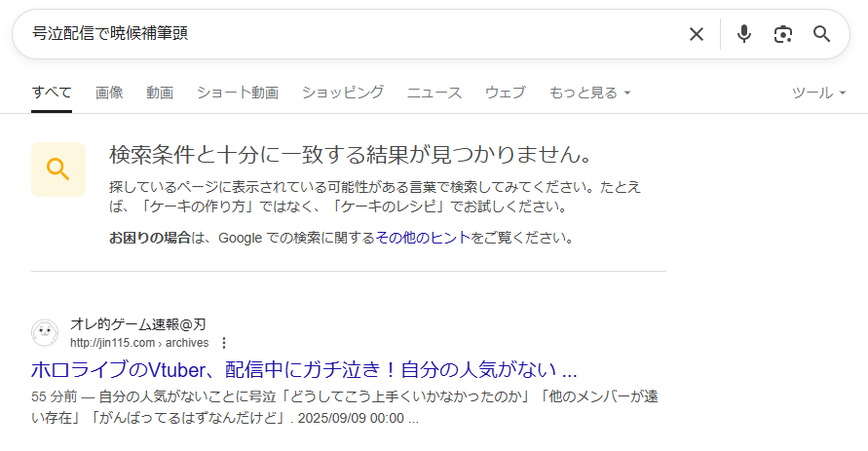Screen dimensions: 868x451
Task: Clear the search query with the X icon
Action: click(x=696, y=34)
